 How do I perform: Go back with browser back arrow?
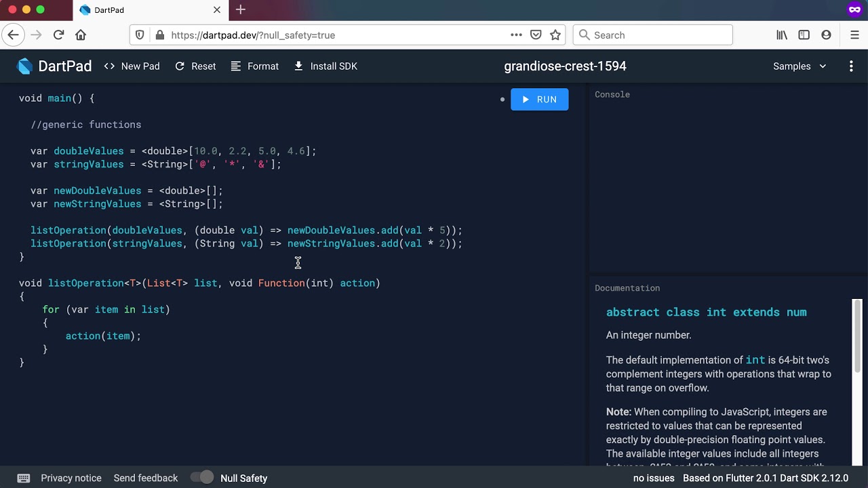coord(14,35)
